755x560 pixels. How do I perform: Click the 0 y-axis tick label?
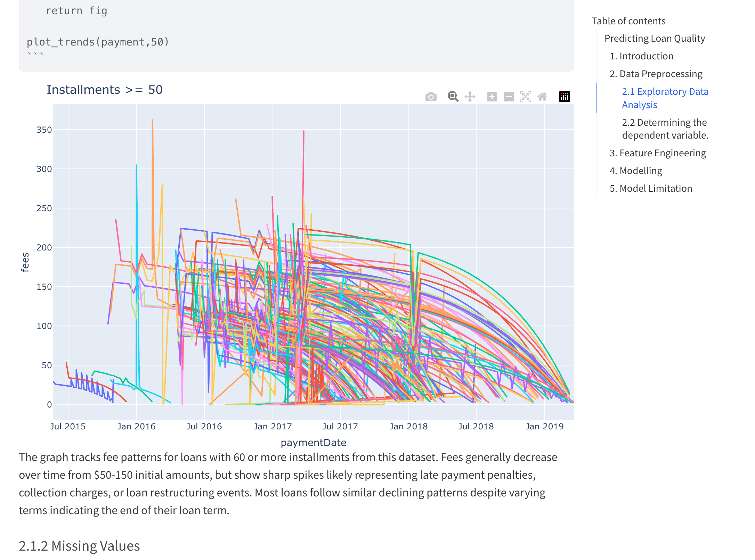click(x=49, y=405)
